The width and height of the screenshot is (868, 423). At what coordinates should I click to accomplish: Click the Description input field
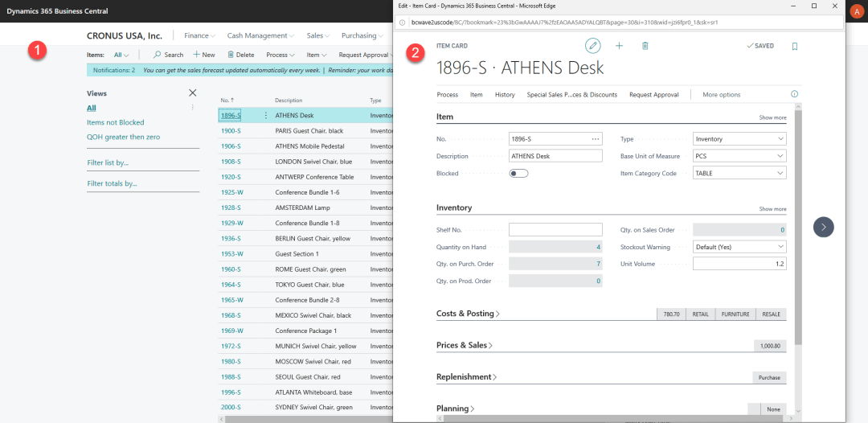click(x=555, y=156)
